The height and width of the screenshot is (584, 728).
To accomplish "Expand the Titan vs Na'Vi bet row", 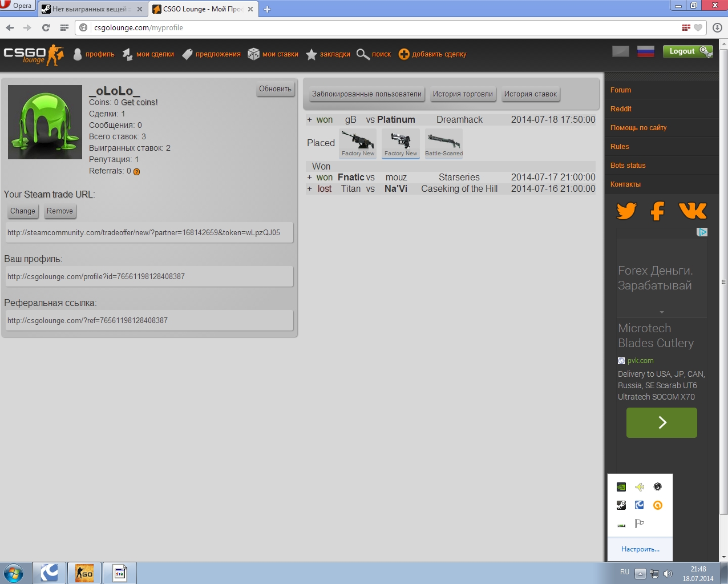I will point(310,189).
